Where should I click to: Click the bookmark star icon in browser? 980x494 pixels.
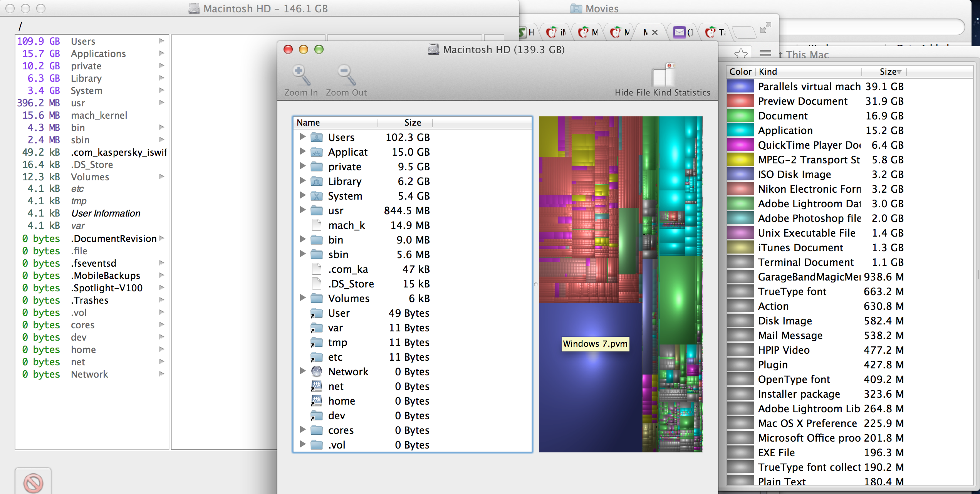click(x=741, y=53)
